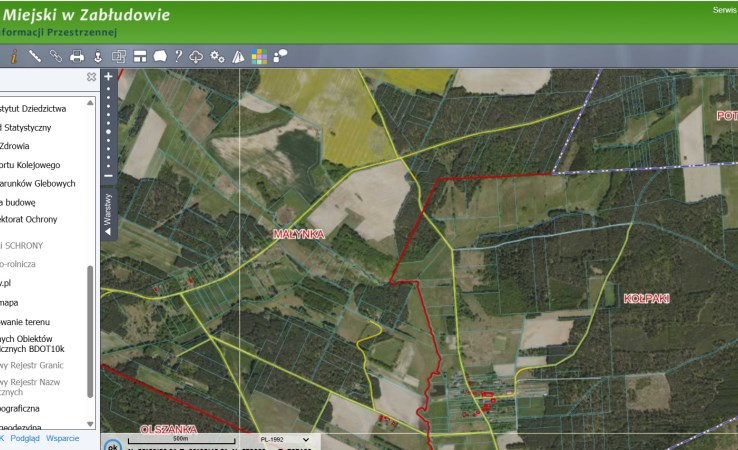Screen dimensions: 738x450
Task: Open the Wsparcie link
Action: (x=63, y=438)
